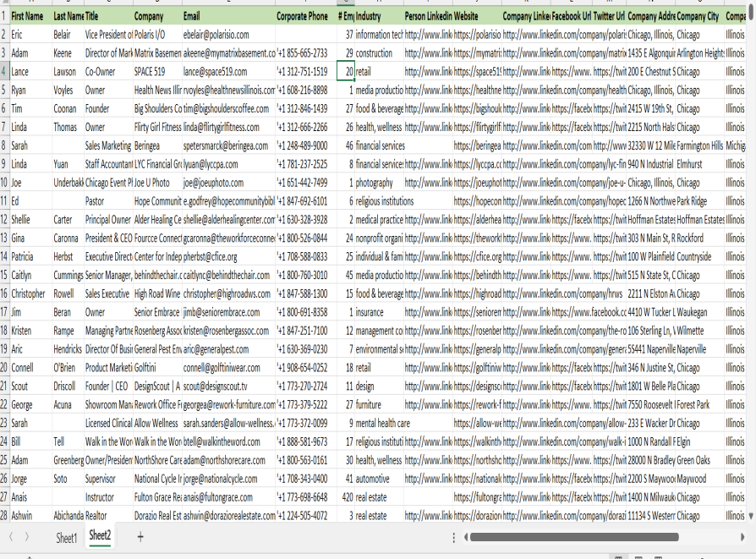Click the Instructor title cell

[108, 497]
